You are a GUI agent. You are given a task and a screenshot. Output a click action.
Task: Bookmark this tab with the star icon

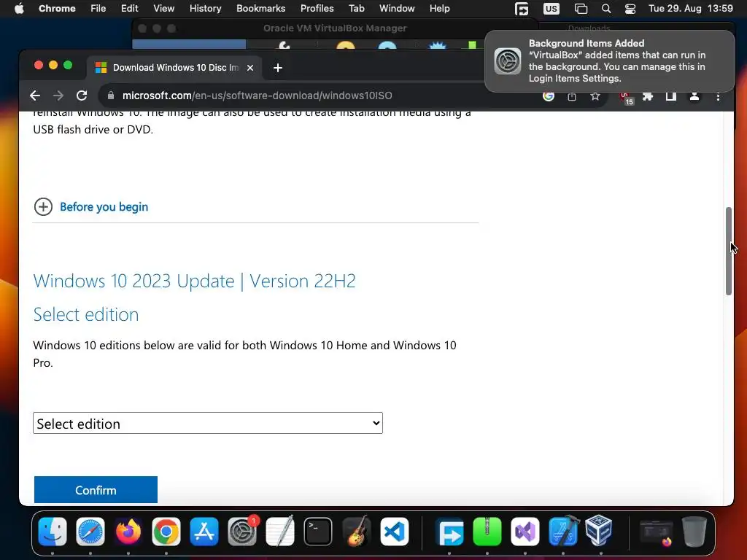595,96
